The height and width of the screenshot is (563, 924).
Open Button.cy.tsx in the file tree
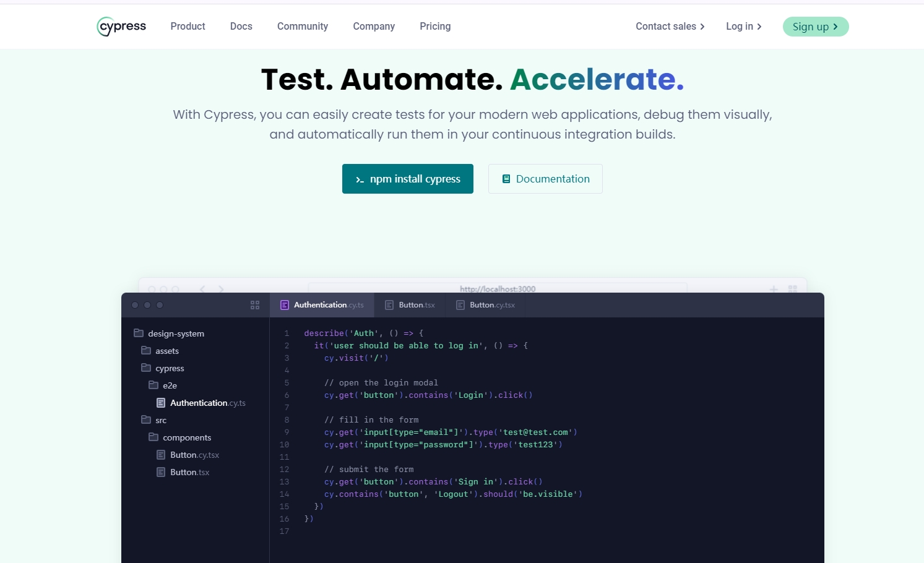point(188,455)
